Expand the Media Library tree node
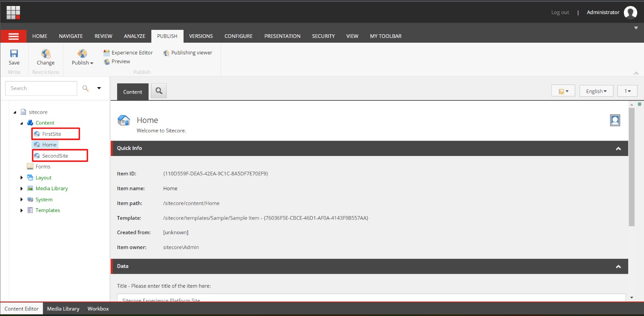 point(22,189)
